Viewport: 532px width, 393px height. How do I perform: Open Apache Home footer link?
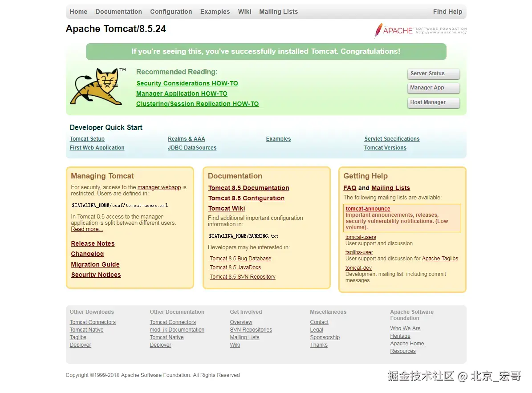pos(407,344)
